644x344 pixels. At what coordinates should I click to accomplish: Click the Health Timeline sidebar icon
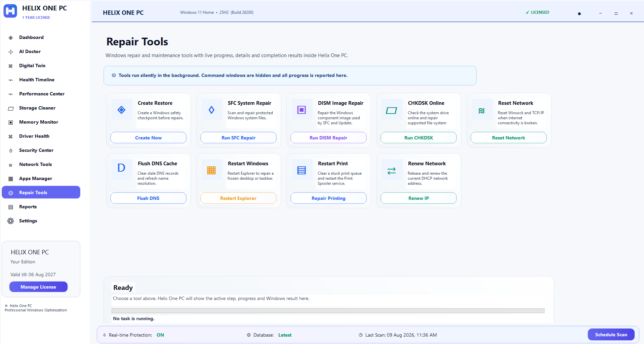click(11, 80)
